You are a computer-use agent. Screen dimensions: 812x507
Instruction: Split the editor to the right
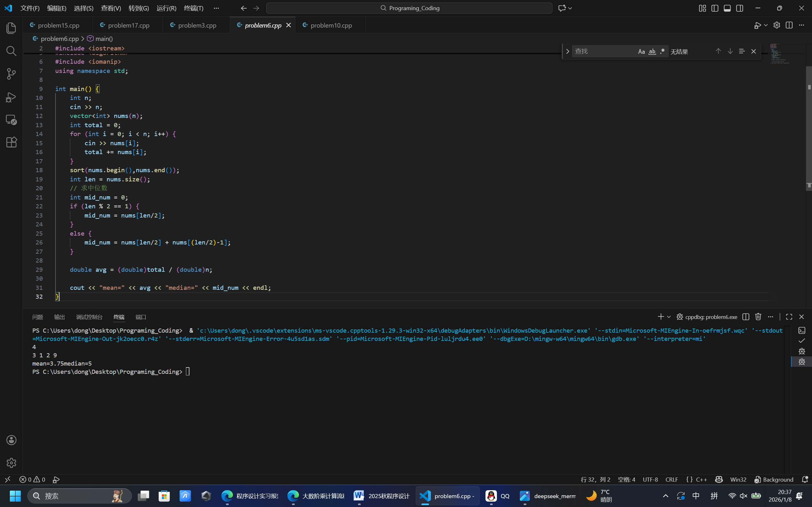(789, 25)
